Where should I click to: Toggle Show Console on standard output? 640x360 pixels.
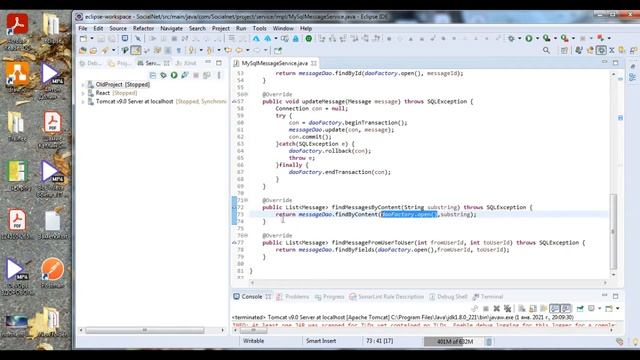click(x=554, y=309)
